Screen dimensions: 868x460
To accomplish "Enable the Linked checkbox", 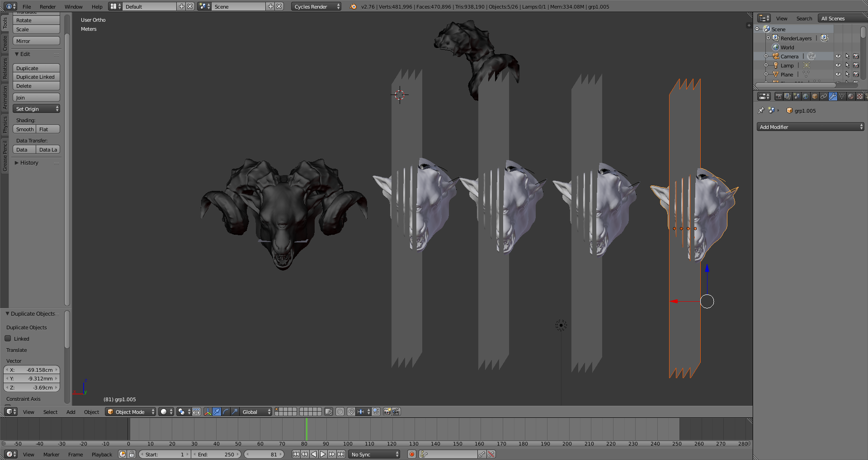I will coord(8,338).
